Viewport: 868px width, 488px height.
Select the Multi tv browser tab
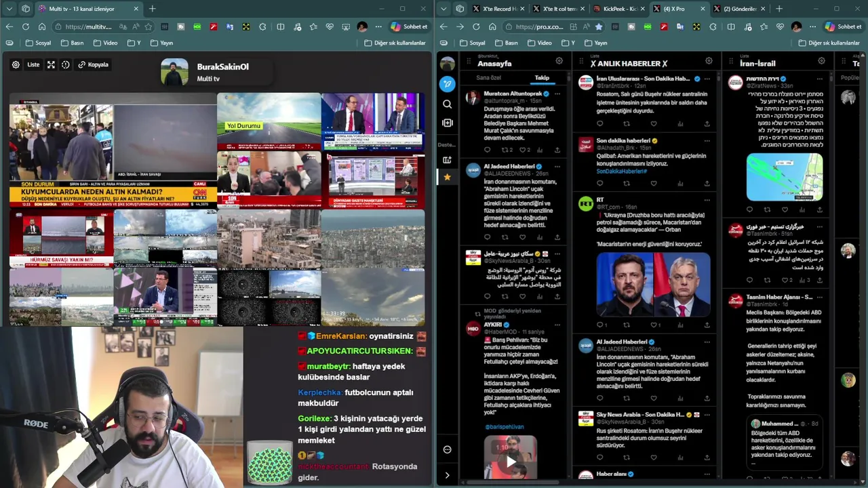[x=88, y=9]
